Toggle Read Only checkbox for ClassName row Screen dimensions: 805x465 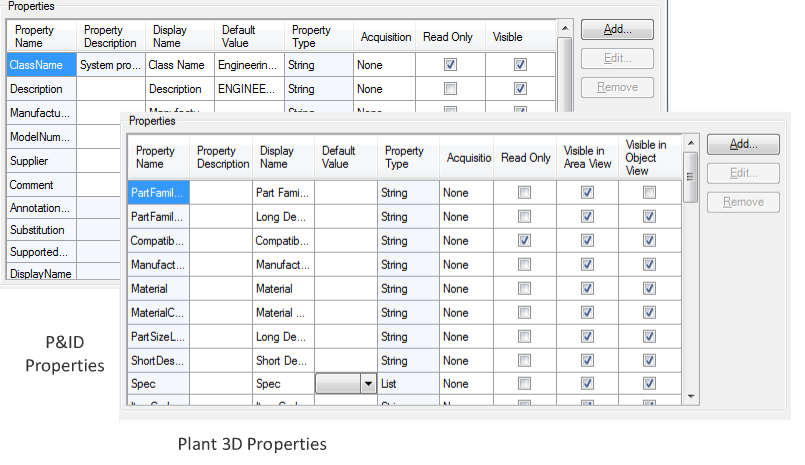coord(450,65)
